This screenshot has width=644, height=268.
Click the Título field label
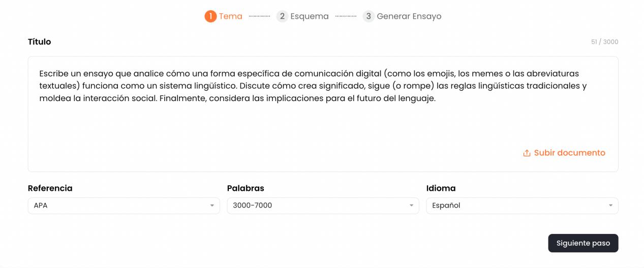coord(40,42)
